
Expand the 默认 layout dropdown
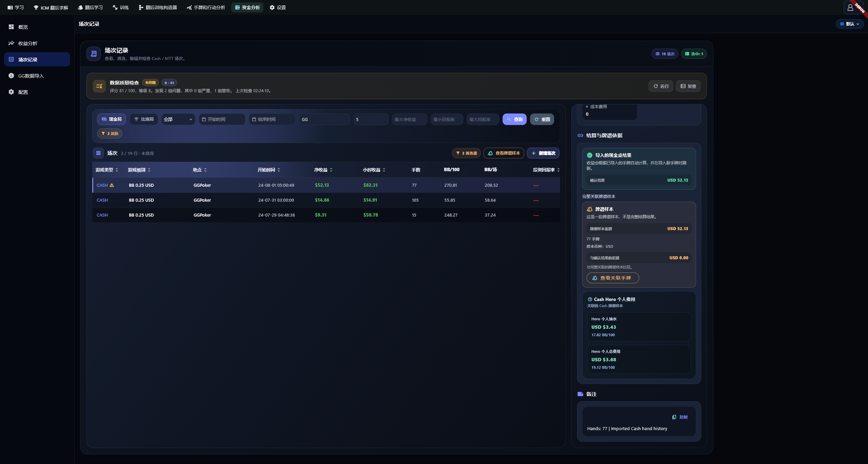coord(850,24)
